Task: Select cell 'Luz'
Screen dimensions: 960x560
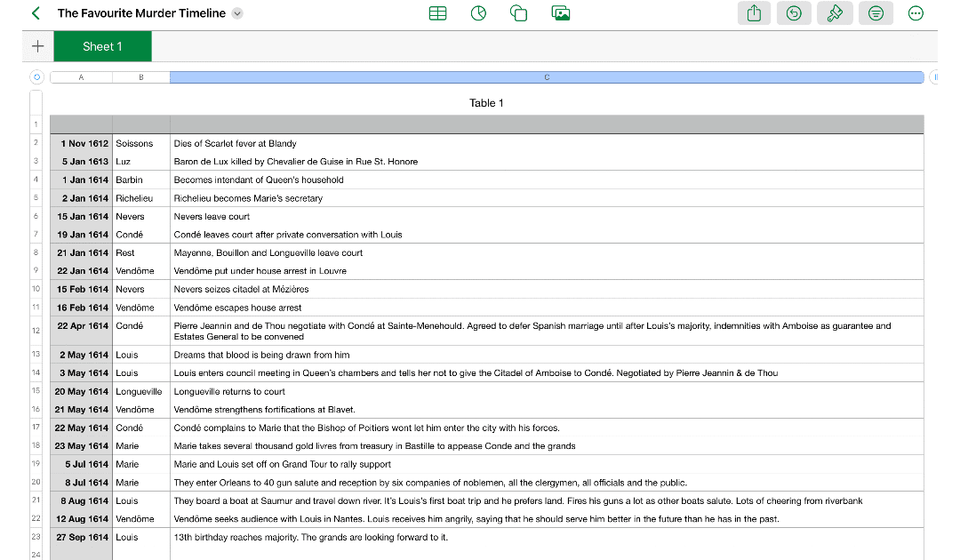Action: (x=140, y=162)
